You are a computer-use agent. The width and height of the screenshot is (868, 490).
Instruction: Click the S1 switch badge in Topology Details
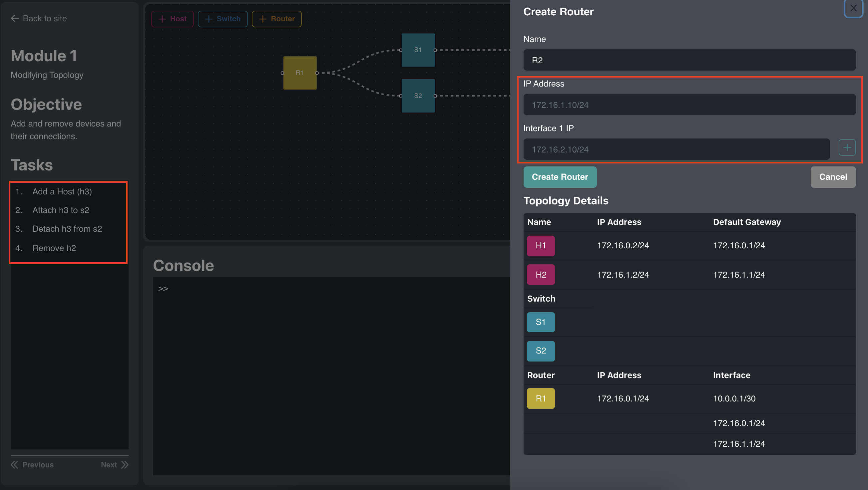click(x=541, y=322)
